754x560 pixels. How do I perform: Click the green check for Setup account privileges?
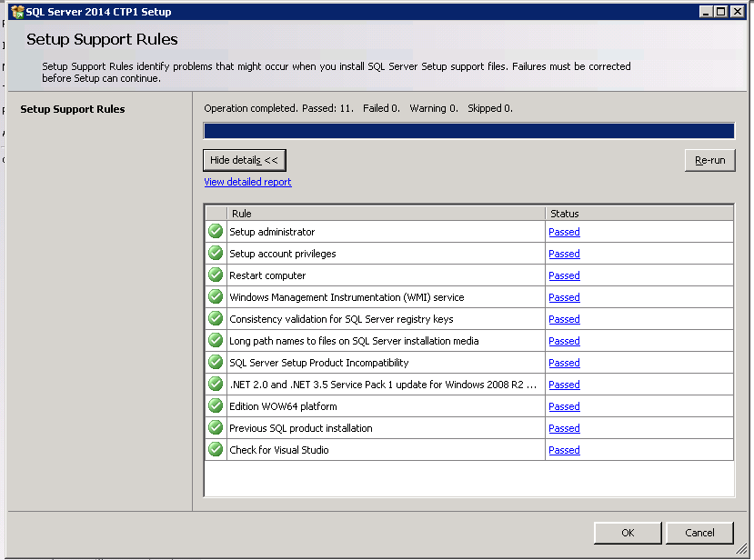coord(216,254)
